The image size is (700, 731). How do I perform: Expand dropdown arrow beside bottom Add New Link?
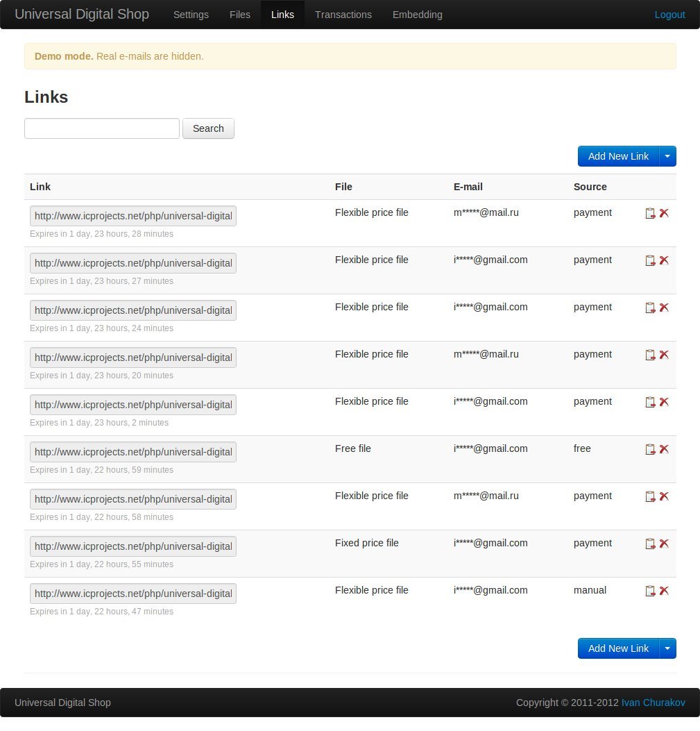[667, 648]
